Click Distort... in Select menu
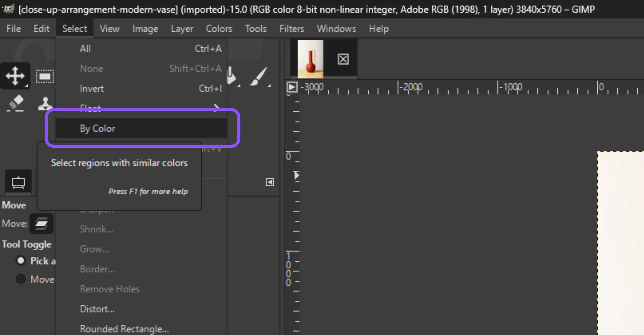644x335 pixels. 97,309
